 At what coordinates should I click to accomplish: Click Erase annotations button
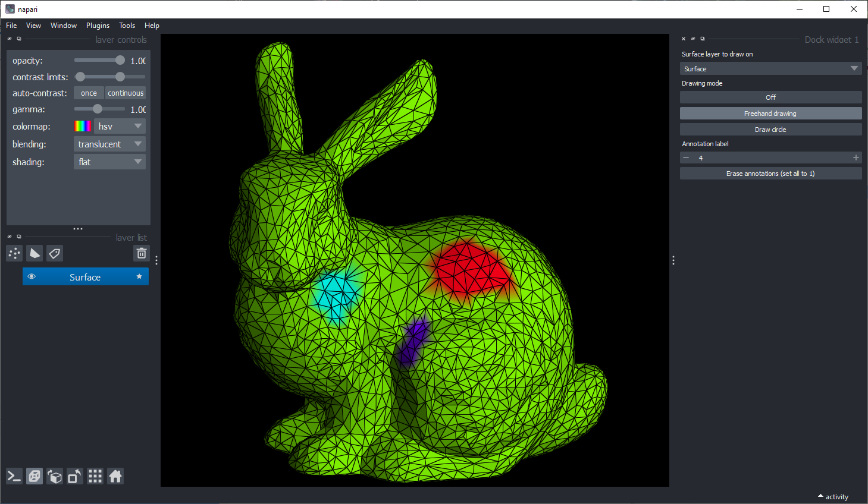770,174
